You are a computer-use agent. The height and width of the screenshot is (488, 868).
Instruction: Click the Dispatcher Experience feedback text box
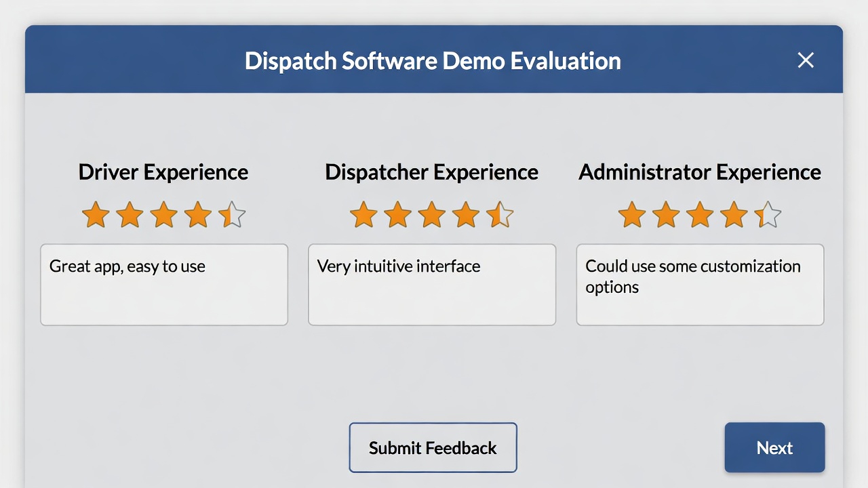pyautogui.click(x=432, y=285)
